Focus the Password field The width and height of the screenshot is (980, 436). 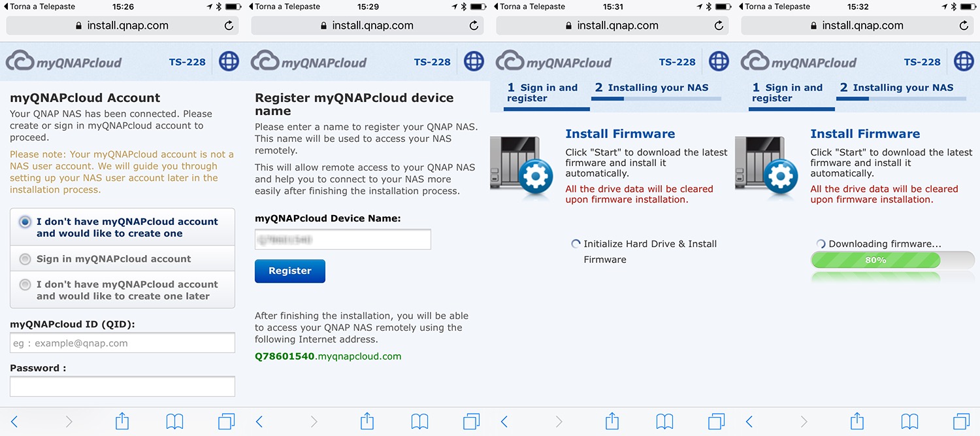coord(122,386)
